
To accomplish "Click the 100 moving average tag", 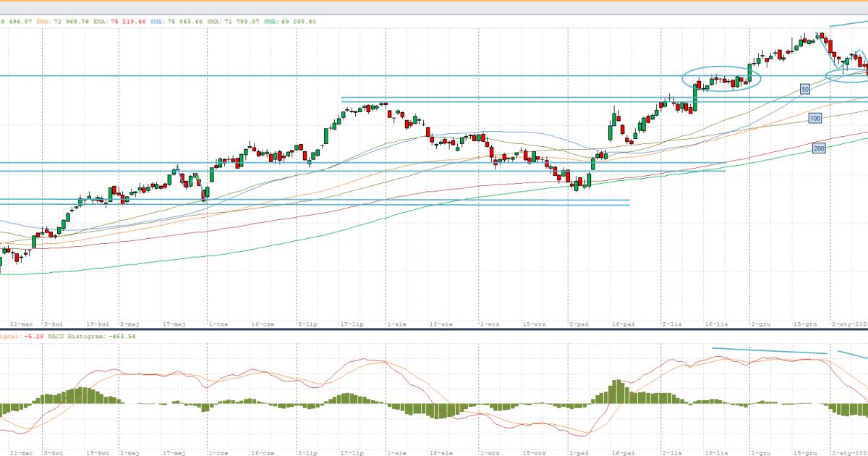I will coord(814,118).
